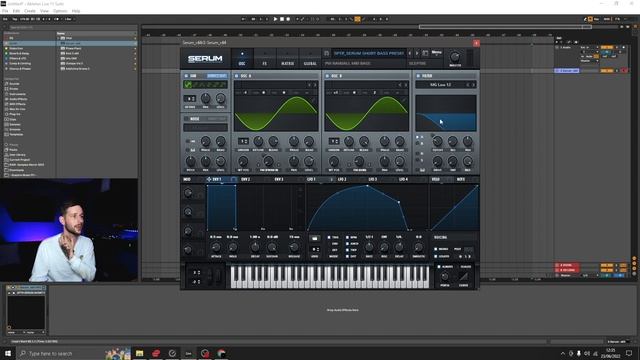Go to previous Serum preset arrow
This screenshot has height=360, width=640.
[410, 53]
